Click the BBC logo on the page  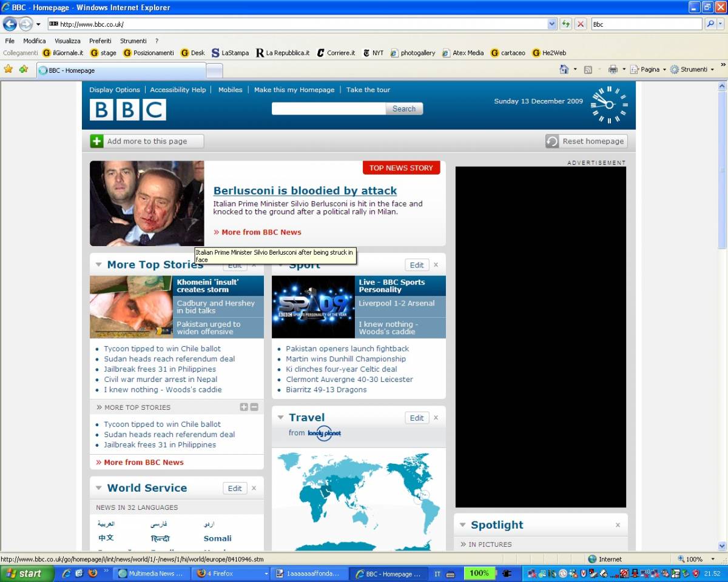click(x=128, y=110)
